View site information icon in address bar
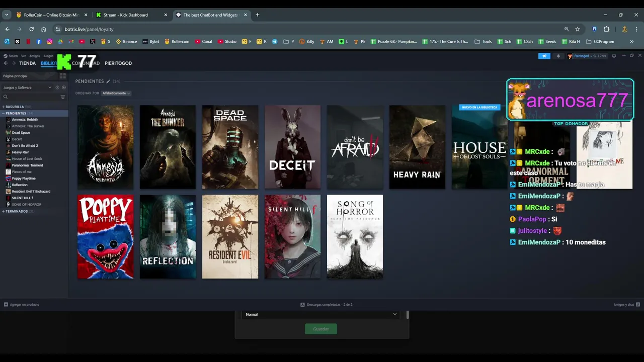This screenshot has width=644, height=362. 58,29
